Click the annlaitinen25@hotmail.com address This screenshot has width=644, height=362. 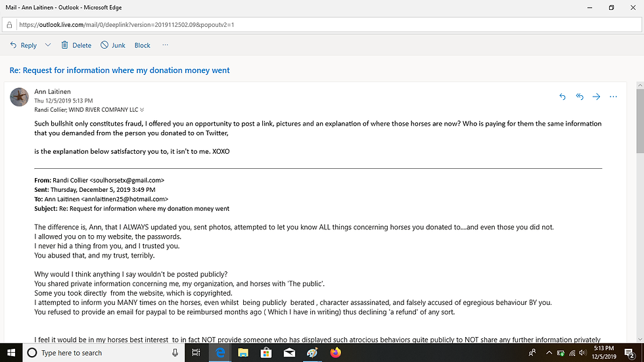125,199
